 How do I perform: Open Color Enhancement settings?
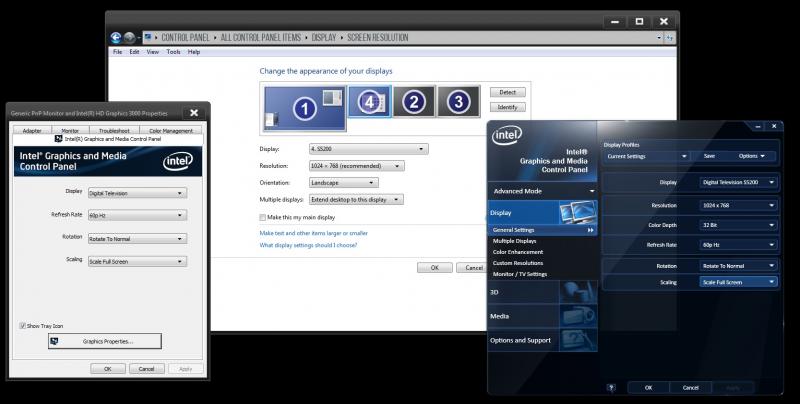pos(518,252)
